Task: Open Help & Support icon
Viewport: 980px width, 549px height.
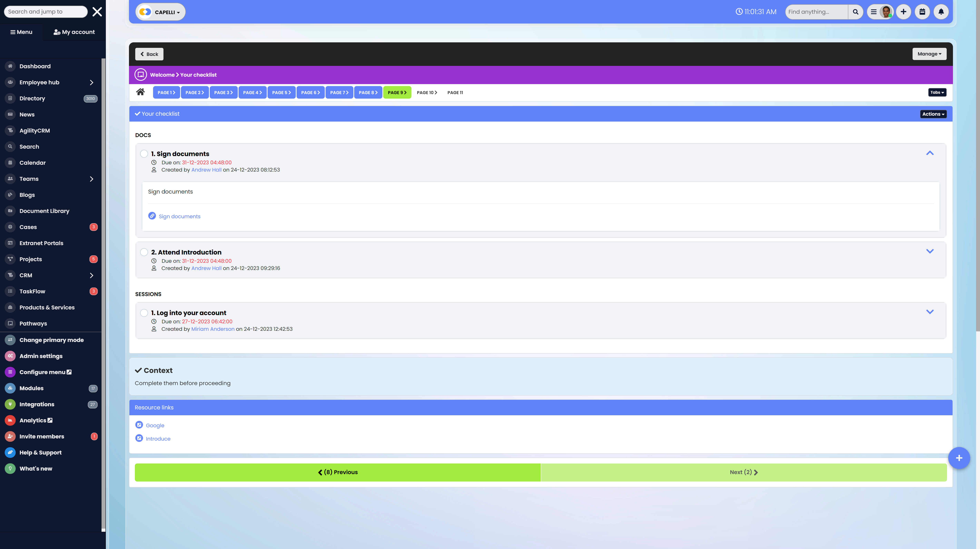Action: tap(10, 453)
